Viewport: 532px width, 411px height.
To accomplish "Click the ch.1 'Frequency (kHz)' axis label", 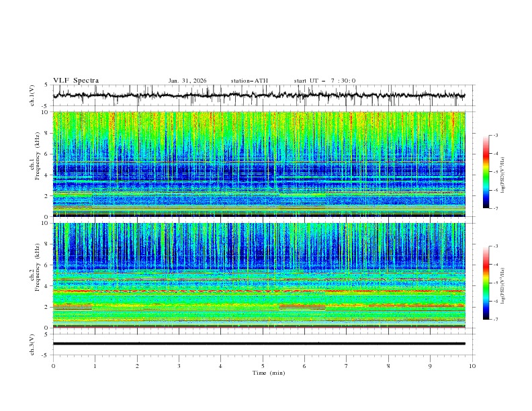I will [38, 156].
